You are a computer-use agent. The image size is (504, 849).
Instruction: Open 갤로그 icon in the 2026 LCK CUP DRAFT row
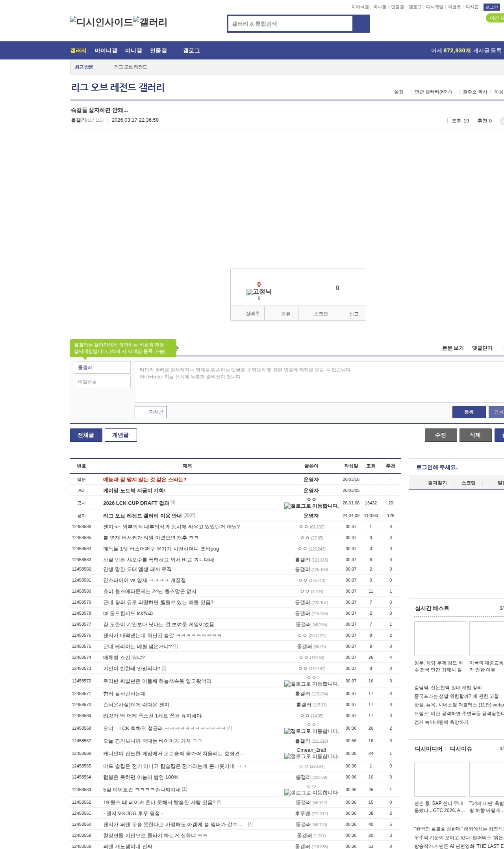[311, 506]
